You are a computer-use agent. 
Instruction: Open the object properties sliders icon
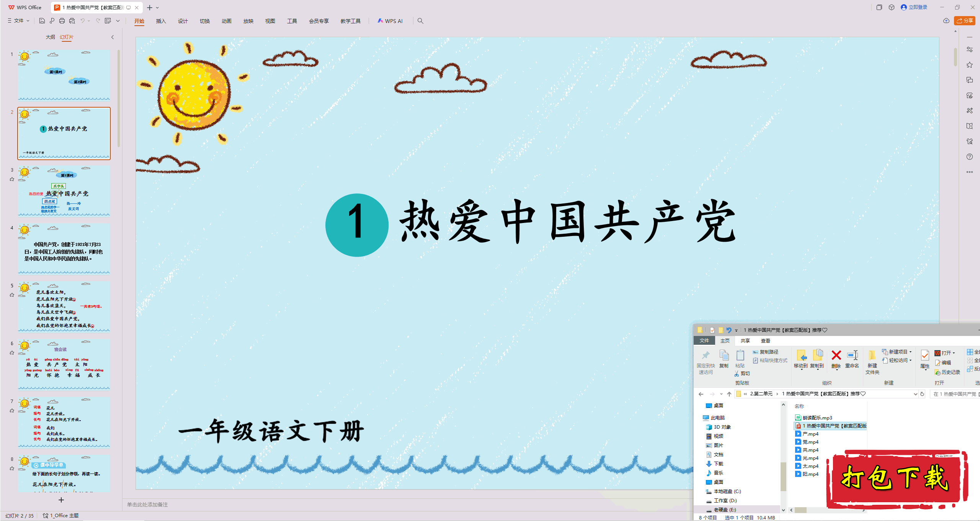[969, 49]
